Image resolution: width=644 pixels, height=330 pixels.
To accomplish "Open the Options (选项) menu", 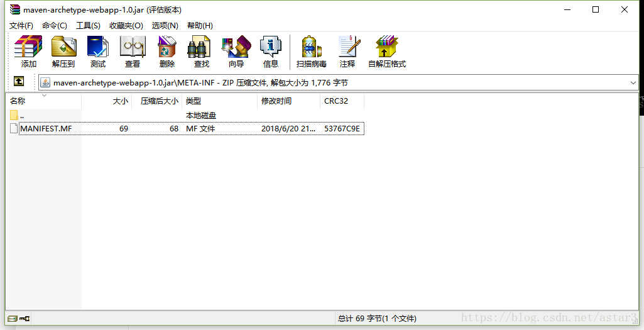I will (x=165, y=26).
